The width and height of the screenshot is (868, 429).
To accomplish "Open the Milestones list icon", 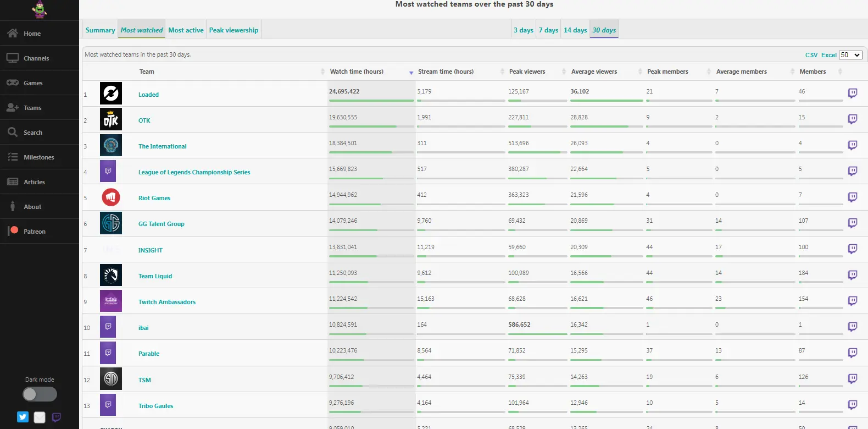I will coord(13,157).
